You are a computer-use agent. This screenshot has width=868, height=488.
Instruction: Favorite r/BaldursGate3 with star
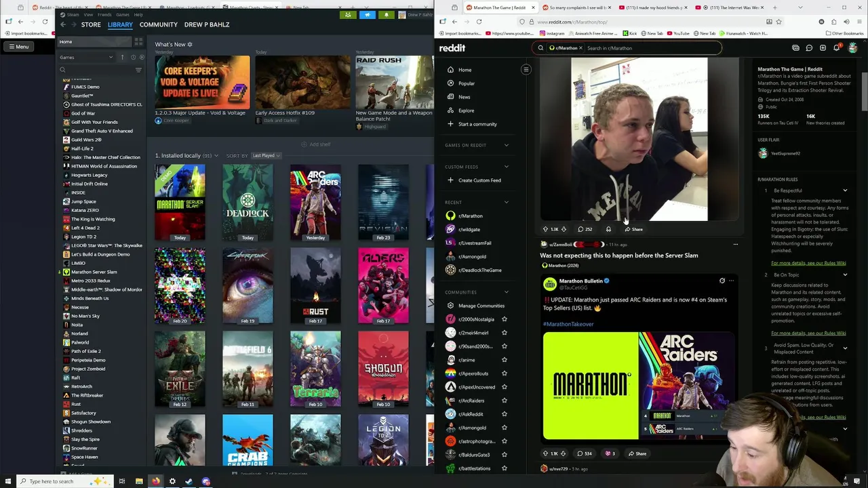[504, 455]
